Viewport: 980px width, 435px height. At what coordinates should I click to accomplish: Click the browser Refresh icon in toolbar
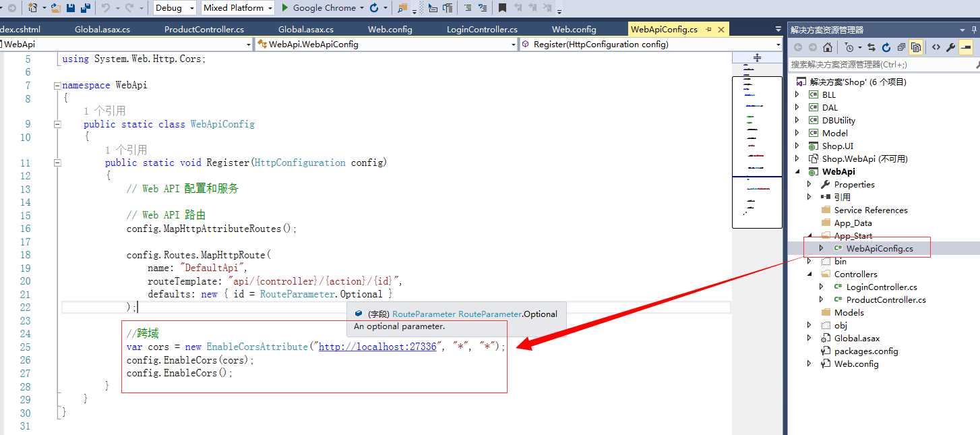coord(374,8)
